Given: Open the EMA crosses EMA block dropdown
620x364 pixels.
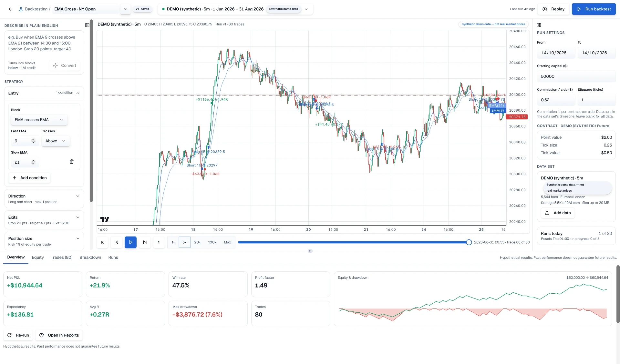Looking at the screenshot, I should pyautogui.click(x=39, y=120).
